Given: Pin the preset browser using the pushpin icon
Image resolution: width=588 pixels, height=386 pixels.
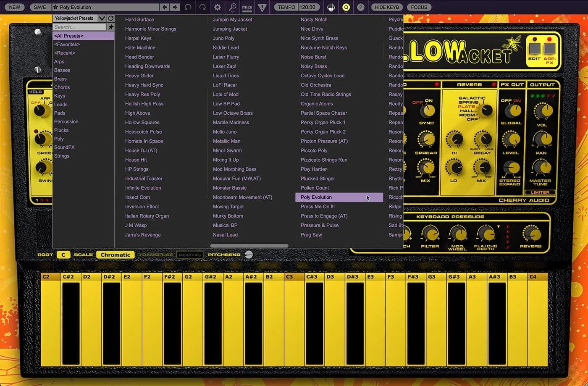Looking at the screenshot, I should pyautogui.click(x=110, y=27).
